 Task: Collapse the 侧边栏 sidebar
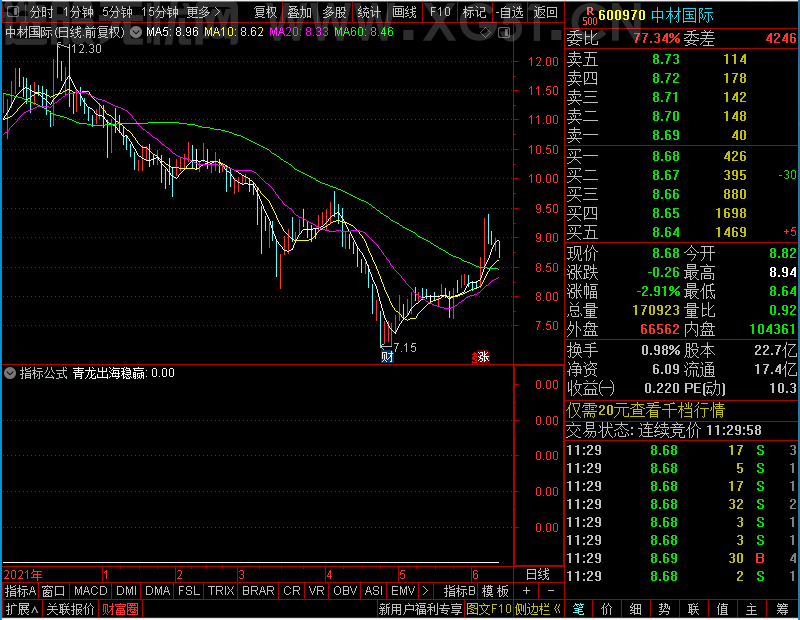pyautogui.click(x=538, y=609)
